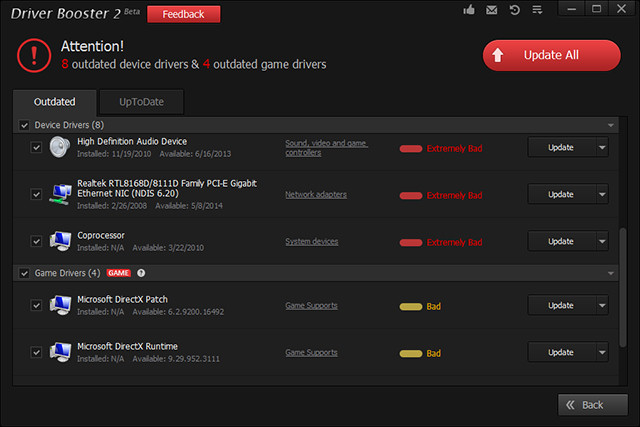The width and height of the screenshot is (640, 427).
Task: Select the Coprocessor driver name
Action: (x=101, y=236)
